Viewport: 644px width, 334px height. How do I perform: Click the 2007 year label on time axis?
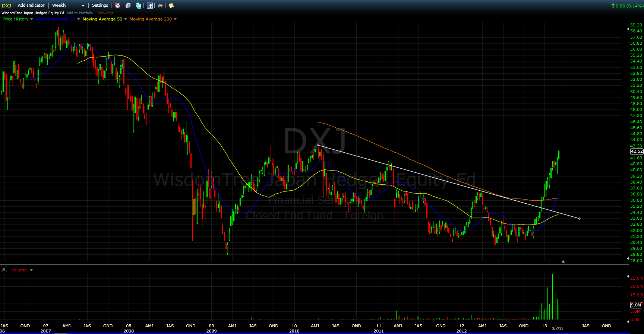45,331
